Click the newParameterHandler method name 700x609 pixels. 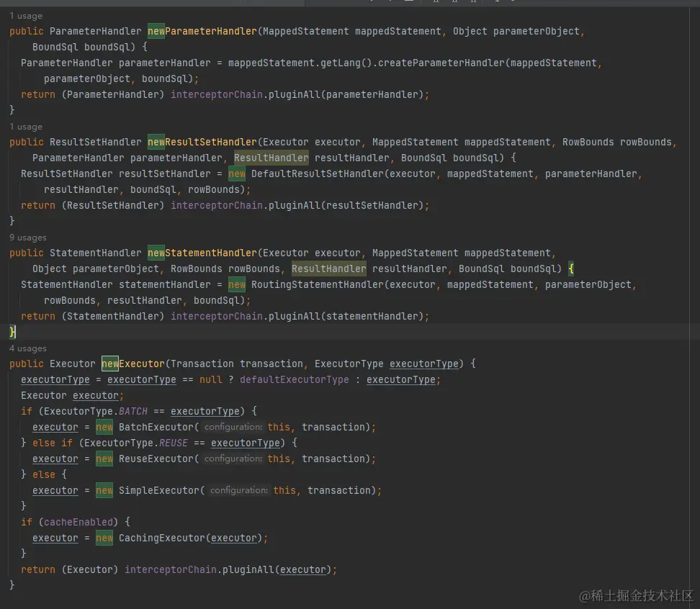[x=202, y=31]
